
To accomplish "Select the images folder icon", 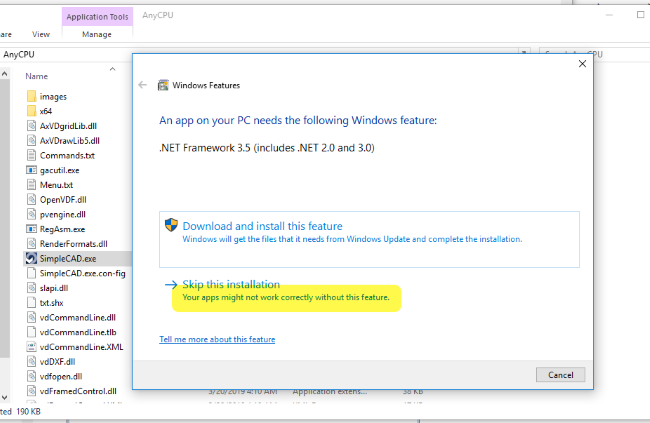I will pyautogui.click(x=31, y=97).
